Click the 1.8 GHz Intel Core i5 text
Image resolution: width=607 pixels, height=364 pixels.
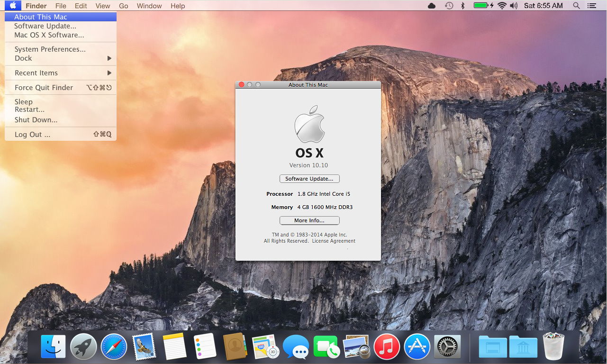pos(324,194)
